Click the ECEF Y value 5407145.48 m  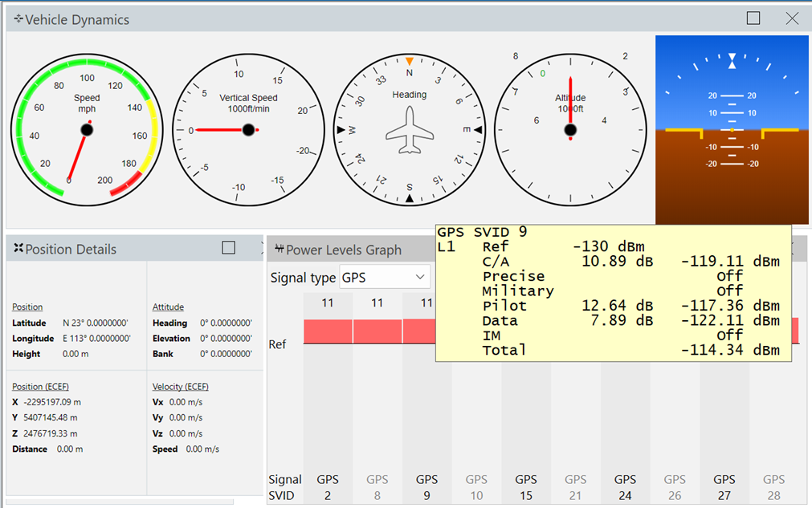click(51, 417)
